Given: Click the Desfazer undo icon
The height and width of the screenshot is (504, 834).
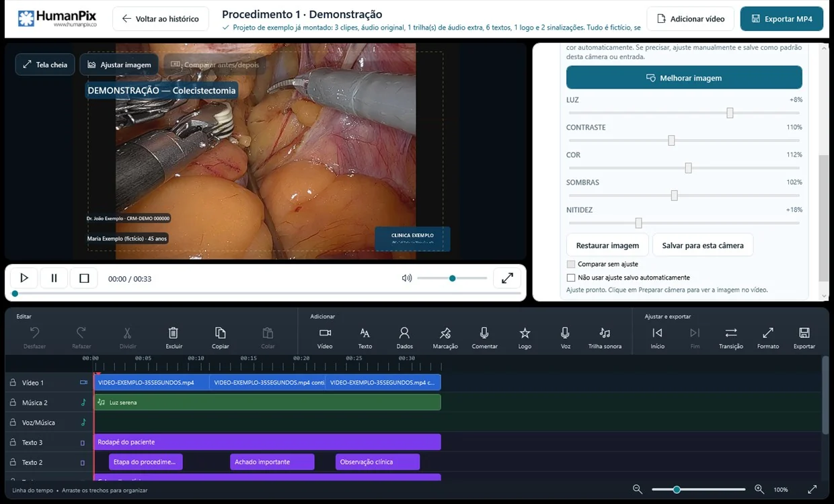Looking at the screenshot, I should click(x=34, y=333).
